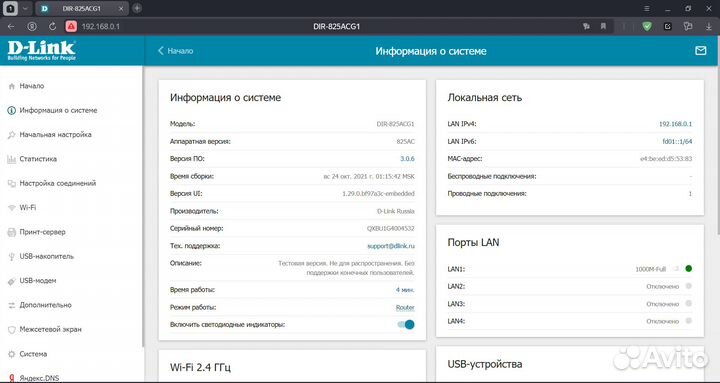The image size is (720, 383).
Task: Click the USB-устройства card heading
Action: (484, 364)
